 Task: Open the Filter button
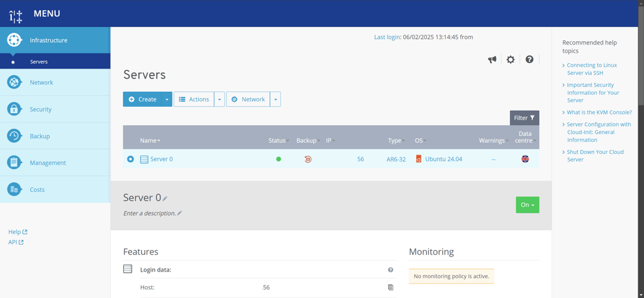(x=525, y=118)
